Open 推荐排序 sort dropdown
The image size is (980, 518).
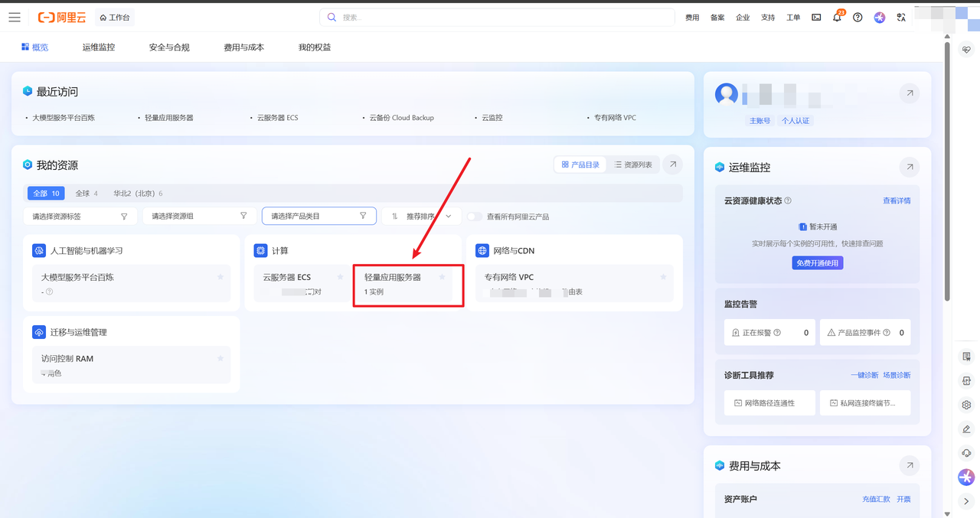coord(422,217)
